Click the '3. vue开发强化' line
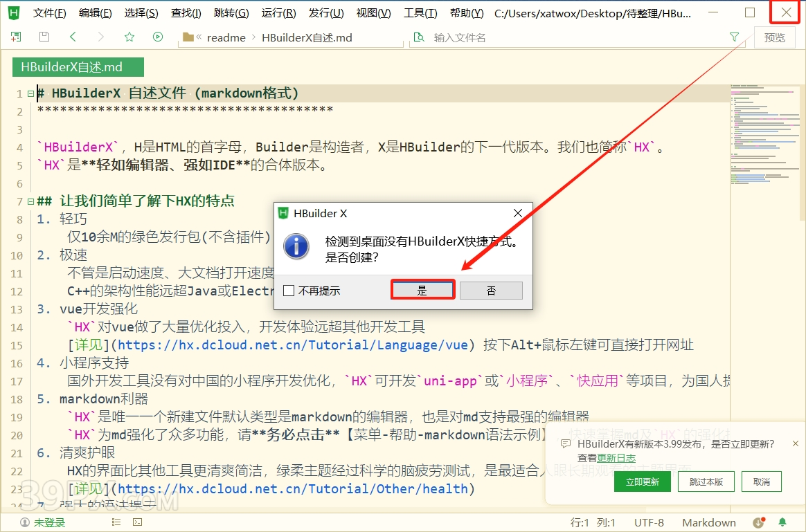The height and width of the screenshot is (532, 806). pyautogui.click(x=87, y=309)
